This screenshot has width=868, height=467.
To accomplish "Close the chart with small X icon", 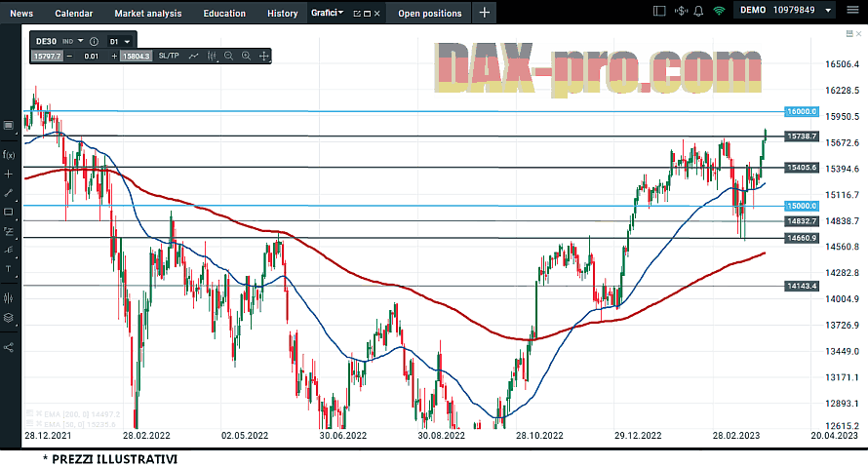I will pos(858,34).
